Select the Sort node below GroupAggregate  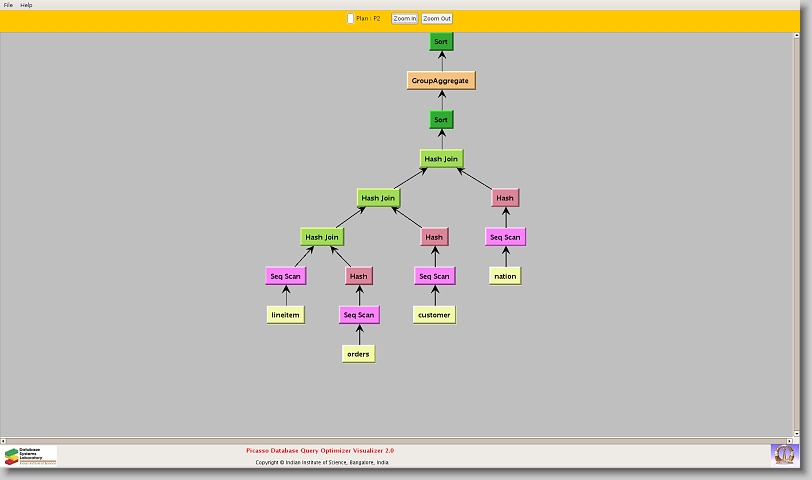pos(441,119)
